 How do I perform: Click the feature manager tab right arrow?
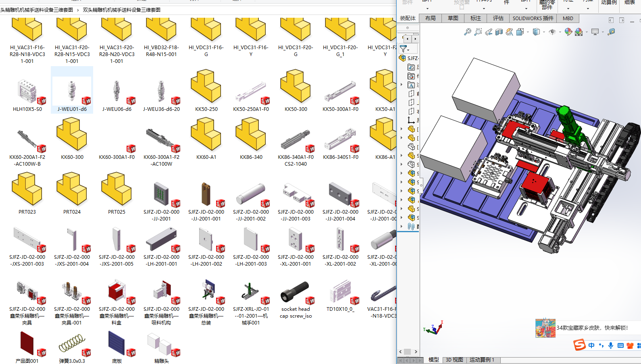click(x=415, y=39)
